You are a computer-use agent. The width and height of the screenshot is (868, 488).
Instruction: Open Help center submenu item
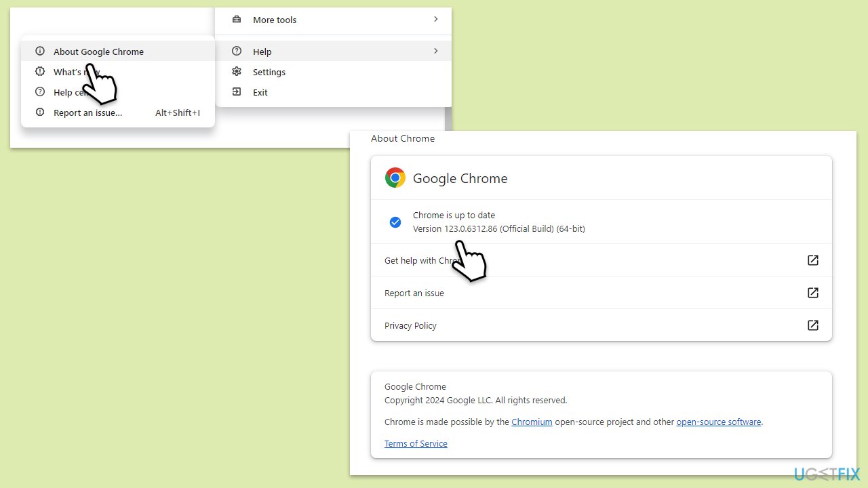(x=118, y=92)
